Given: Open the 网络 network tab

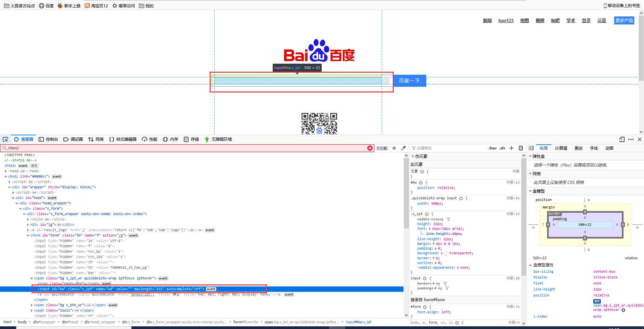Looking at the screenshot, I should click(x=96, y=139).
